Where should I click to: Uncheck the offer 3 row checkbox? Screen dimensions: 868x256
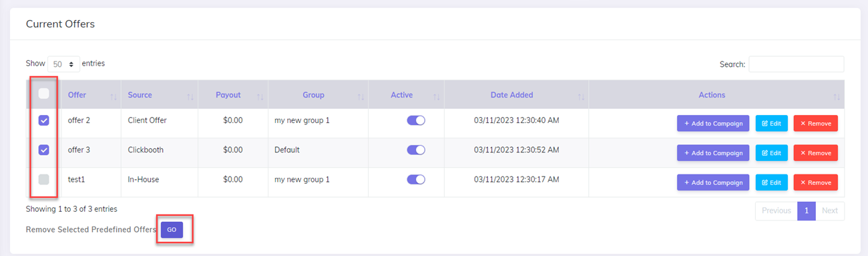pos(43,150)
